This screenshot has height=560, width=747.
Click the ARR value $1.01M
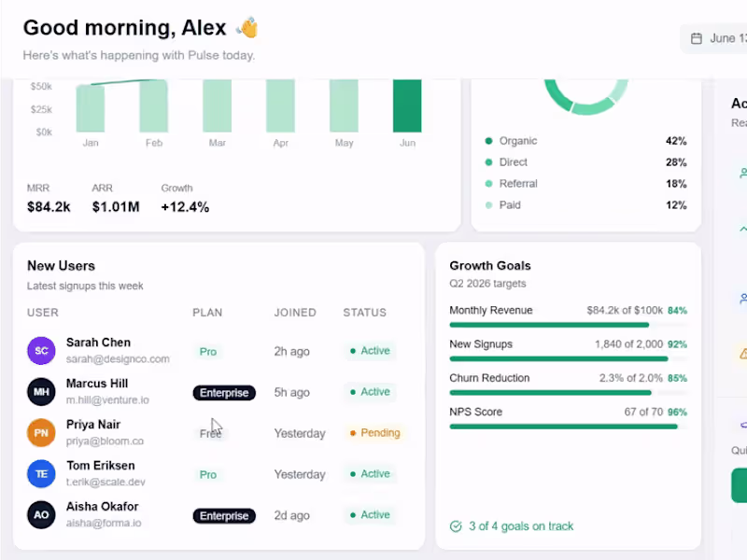pyautogui.click(x=116, y=207)
